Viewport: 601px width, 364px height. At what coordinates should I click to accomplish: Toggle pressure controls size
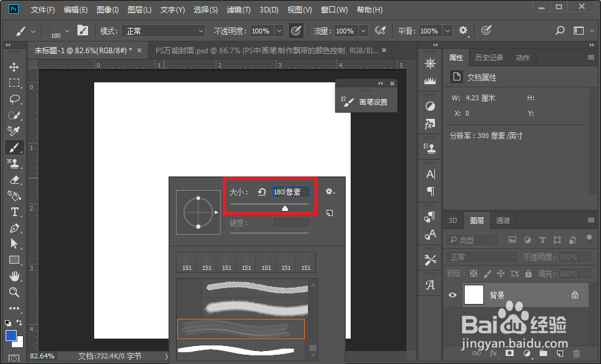[486, 30]
